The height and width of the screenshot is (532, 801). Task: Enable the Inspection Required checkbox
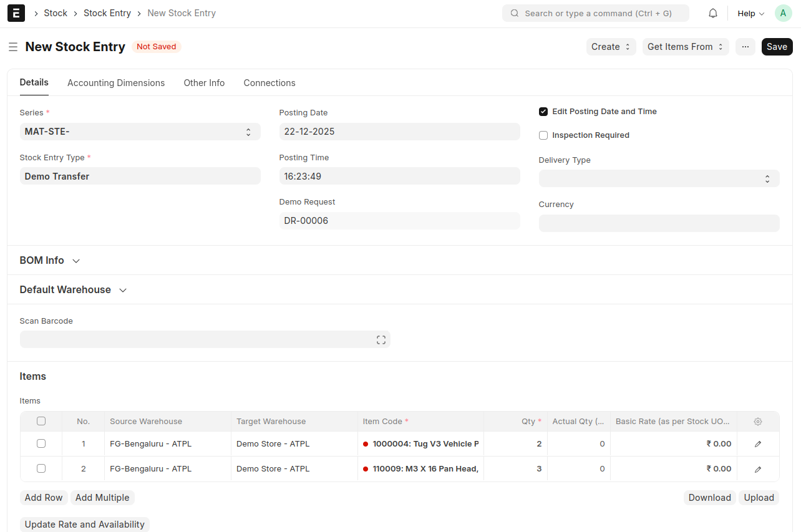tap(543, 135)
